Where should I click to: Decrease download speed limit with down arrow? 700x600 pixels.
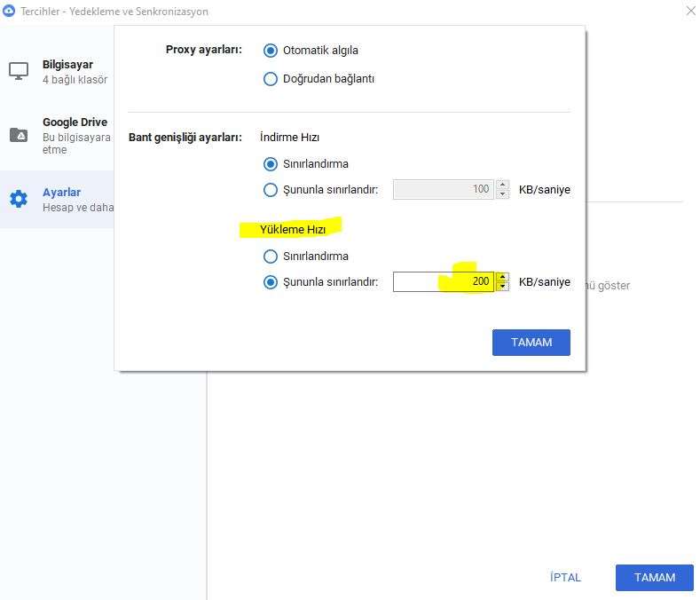coord(503,193)
